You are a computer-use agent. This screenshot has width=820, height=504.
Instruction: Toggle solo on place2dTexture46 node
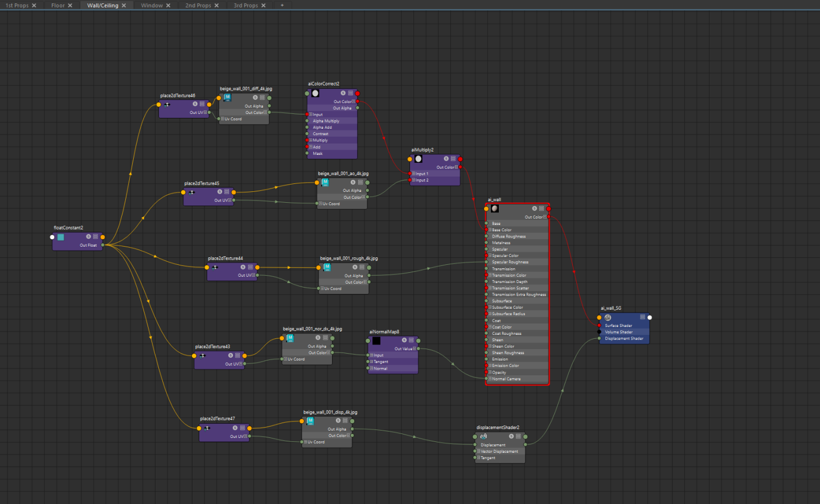coord(195,104)
